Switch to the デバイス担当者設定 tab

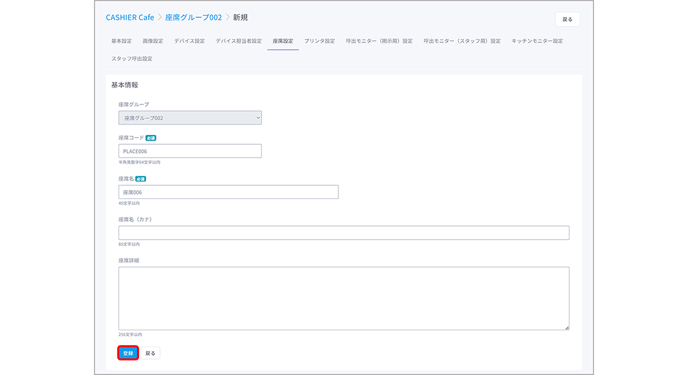point(238,41)
